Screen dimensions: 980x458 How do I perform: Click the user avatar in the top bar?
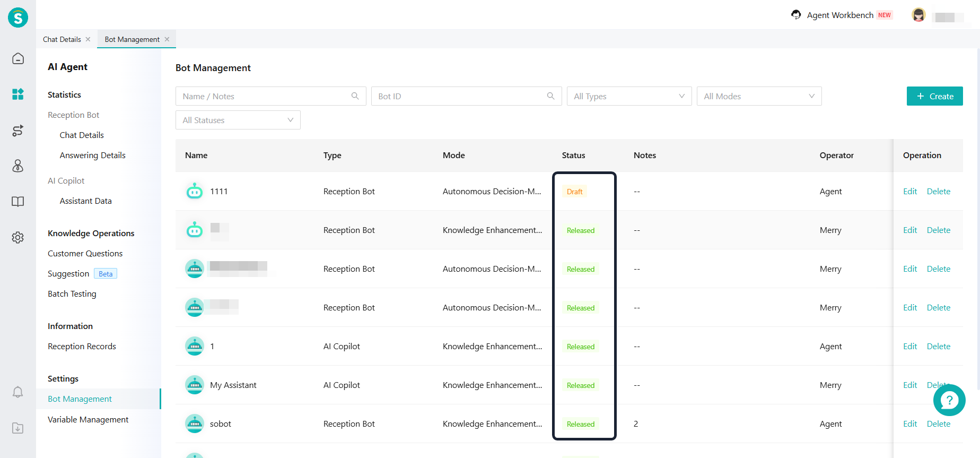pos(918,15)
